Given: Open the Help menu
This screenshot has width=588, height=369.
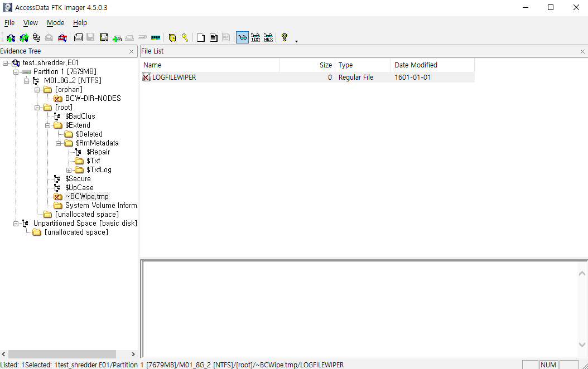Looking at the screenshot, I should coord(80,23).
